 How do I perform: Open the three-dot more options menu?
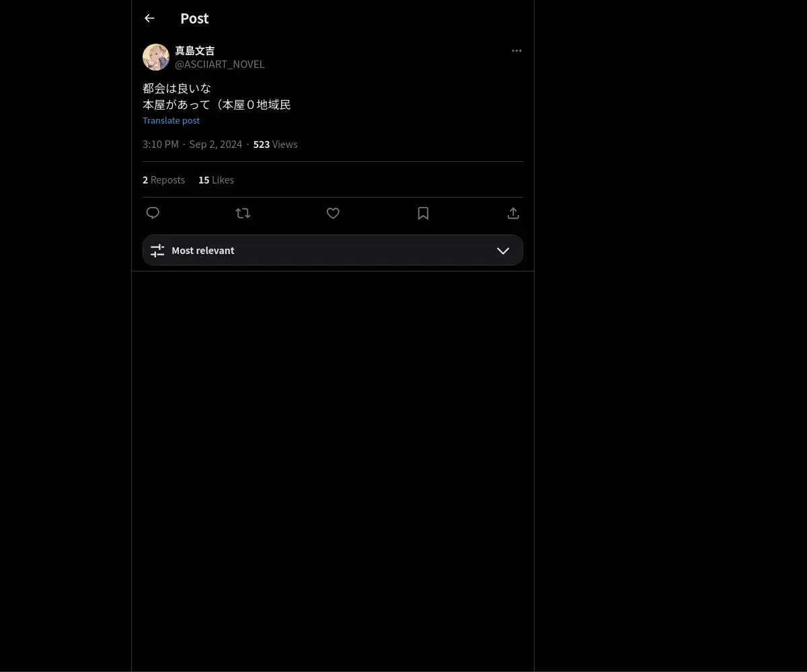pos(516,50)
